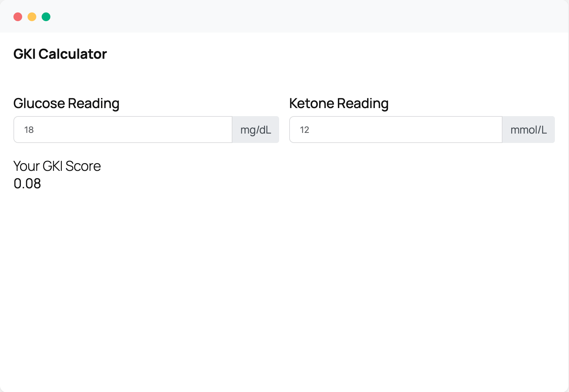Click the Your GKI Score label

tap(57, 166)
